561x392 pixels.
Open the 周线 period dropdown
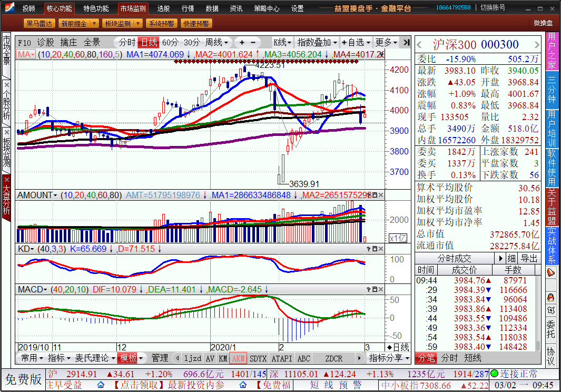coord(217,43)
